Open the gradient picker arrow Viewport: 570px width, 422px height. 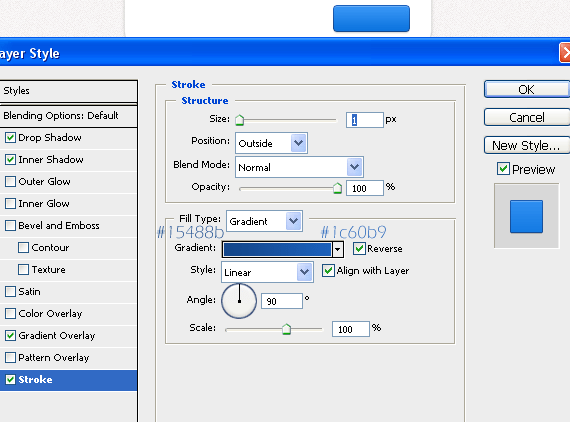click(338, 249)
